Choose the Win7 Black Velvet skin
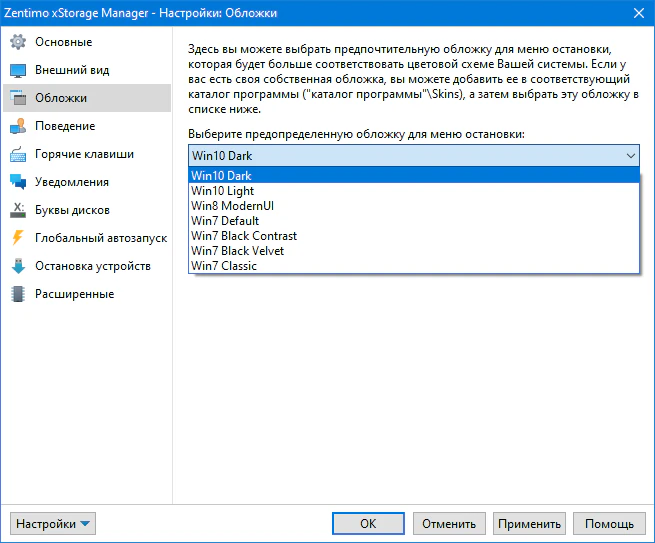Screen dimensions: 655x543 point(237,251)
